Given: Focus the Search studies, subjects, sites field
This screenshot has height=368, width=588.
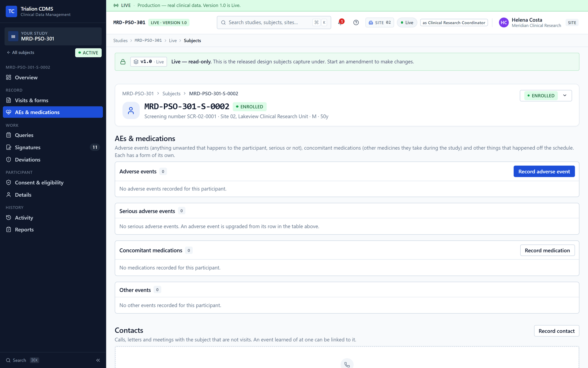Looking at the screenshot, I should pos(274,22).
